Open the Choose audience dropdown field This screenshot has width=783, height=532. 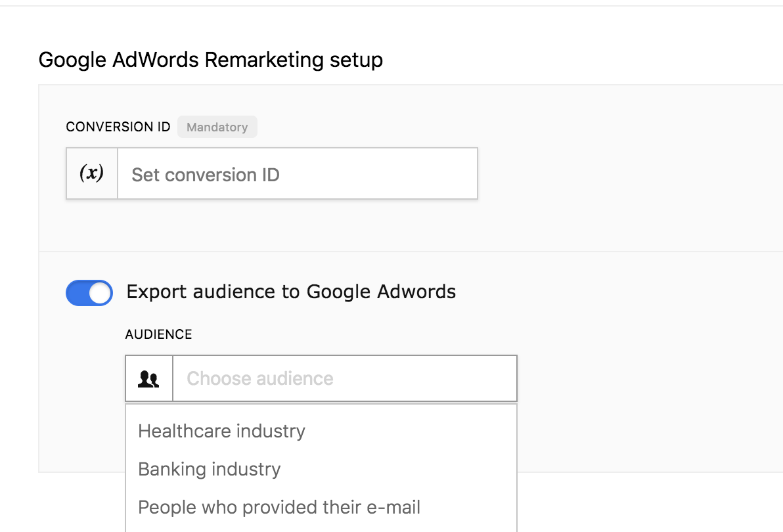click(x=345, y=378)
